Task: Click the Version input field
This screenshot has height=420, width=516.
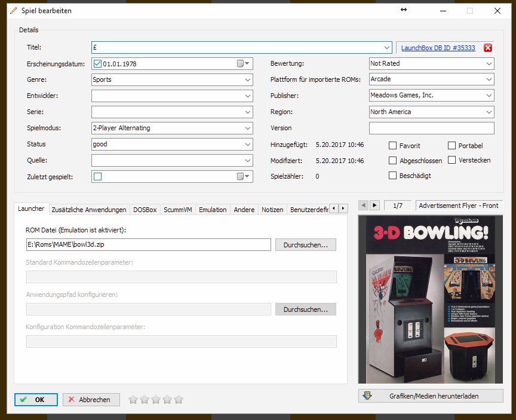Action: 431,128
